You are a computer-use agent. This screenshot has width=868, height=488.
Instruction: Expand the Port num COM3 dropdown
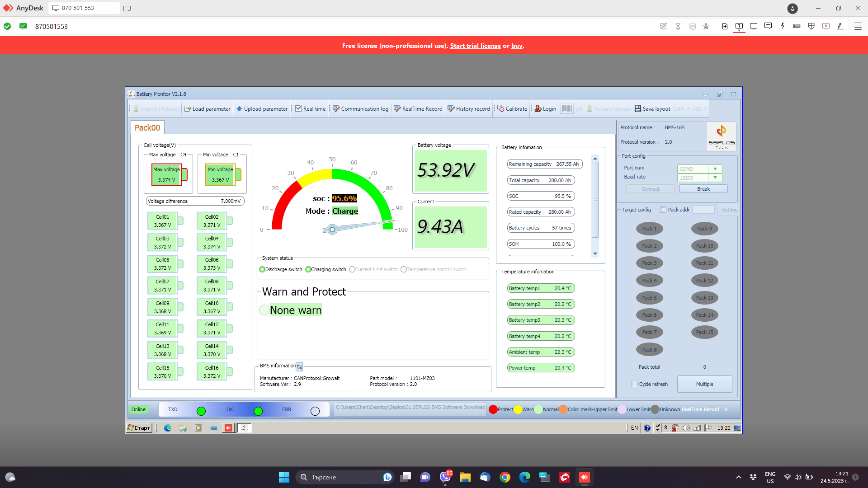click(x=715, y=169)
